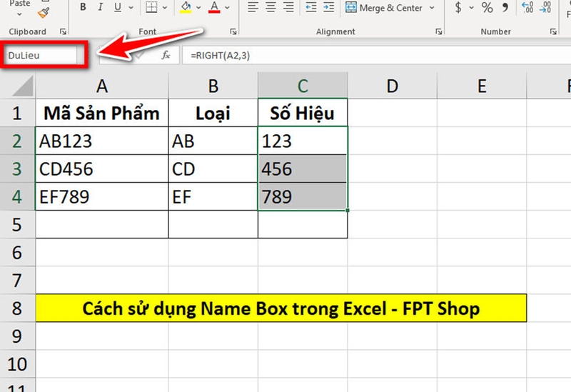Align text right
This screenshot has width=571, height=392.
[288, 7]
